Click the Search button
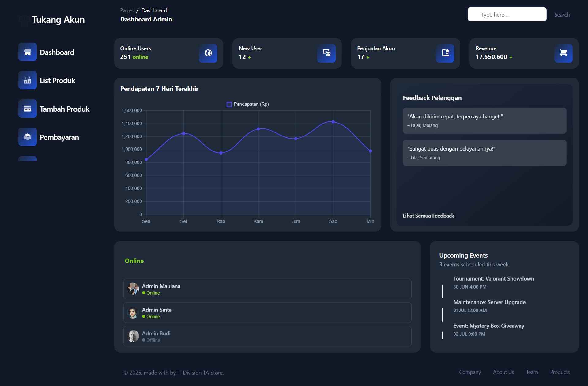The height and width of the screenshot is (386, 588). [562, 15]
